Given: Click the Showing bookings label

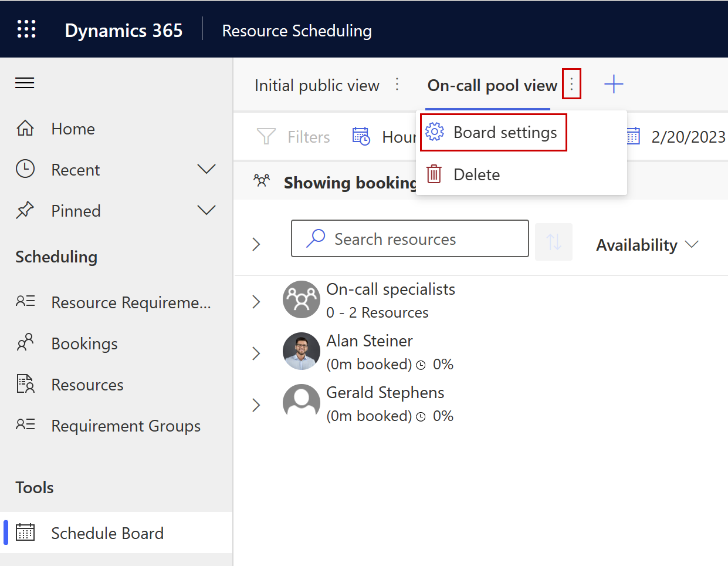Looking at the screenshot, I should [350, 183].
